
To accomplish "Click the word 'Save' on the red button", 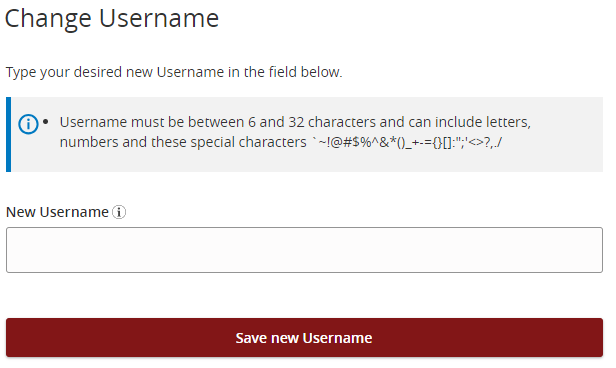I will click(251, 338).
